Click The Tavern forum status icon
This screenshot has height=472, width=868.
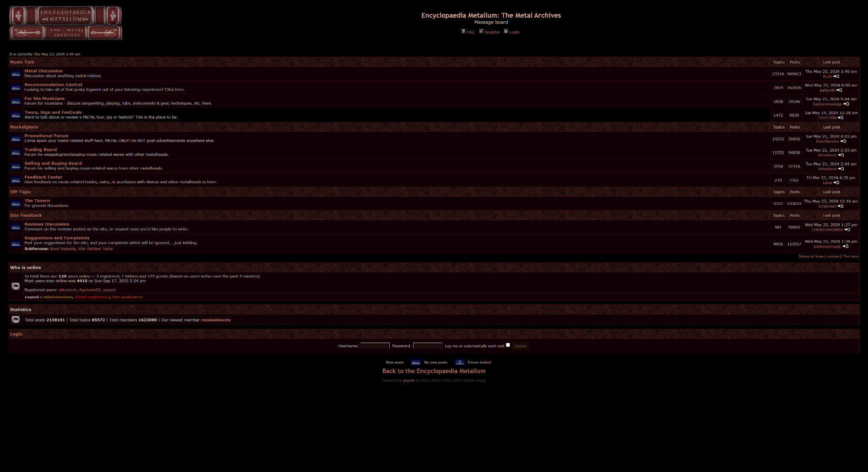(16, 204)
